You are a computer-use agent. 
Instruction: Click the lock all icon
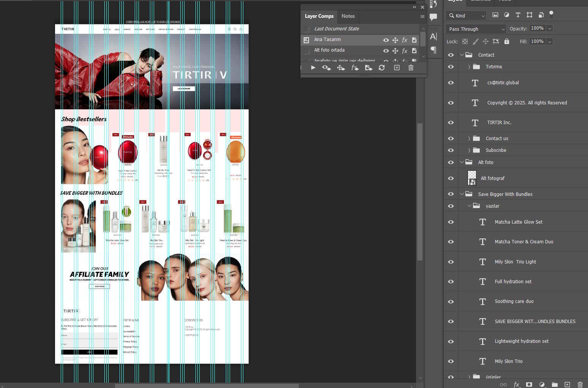(x=506, y=41)
